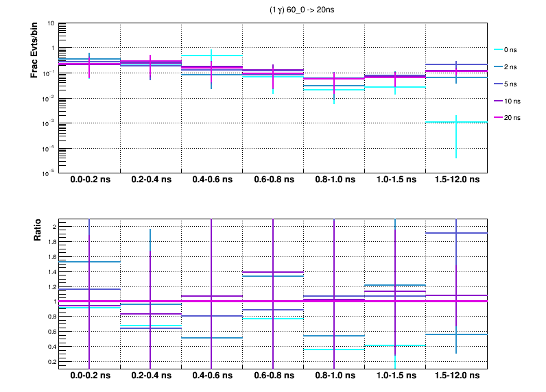The image size is (546, 392).
Task: Click '1.5-12.0 ns' label under upper plot
Action: [456, 180]
